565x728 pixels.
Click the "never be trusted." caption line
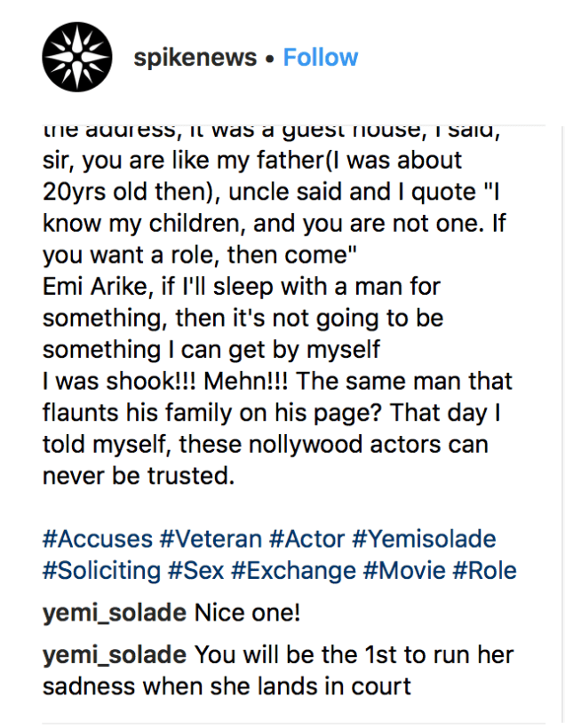[x=139, y=475]
